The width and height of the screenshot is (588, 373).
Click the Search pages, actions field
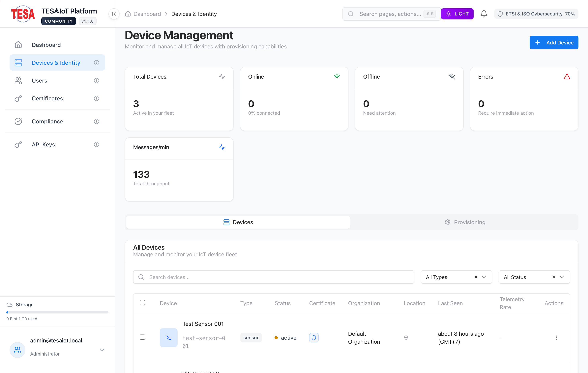pyautogui.click(x=391, y=14)
